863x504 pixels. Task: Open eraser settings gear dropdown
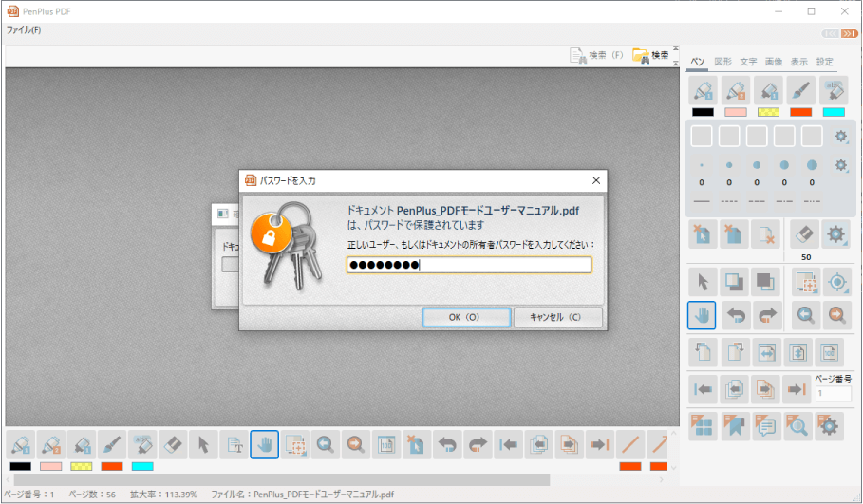(x=836, y=233)
